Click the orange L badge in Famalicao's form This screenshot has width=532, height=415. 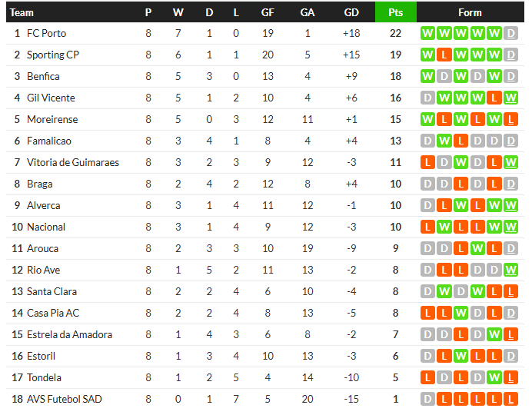point(461,141)
